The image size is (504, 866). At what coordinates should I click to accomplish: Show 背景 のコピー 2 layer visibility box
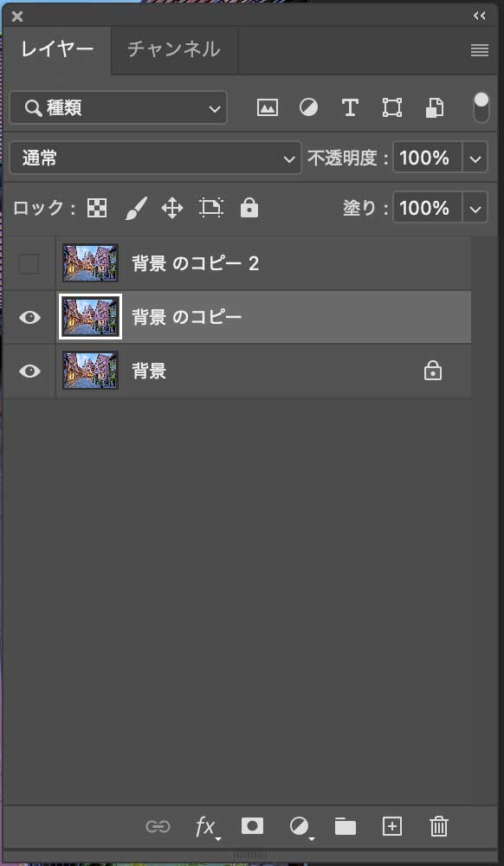(29, 264)
